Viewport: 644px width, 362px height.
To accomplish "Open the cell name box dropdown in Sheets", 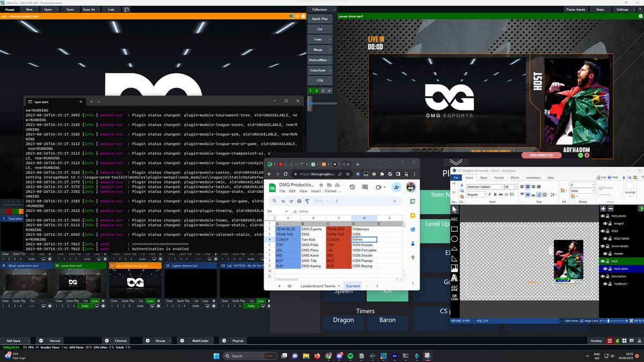I will coord(286,211).
